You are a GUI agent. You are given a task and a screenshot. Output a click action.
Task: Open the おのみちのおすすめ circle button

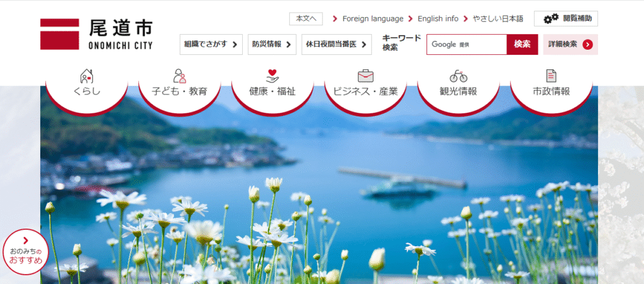[25, 252]
